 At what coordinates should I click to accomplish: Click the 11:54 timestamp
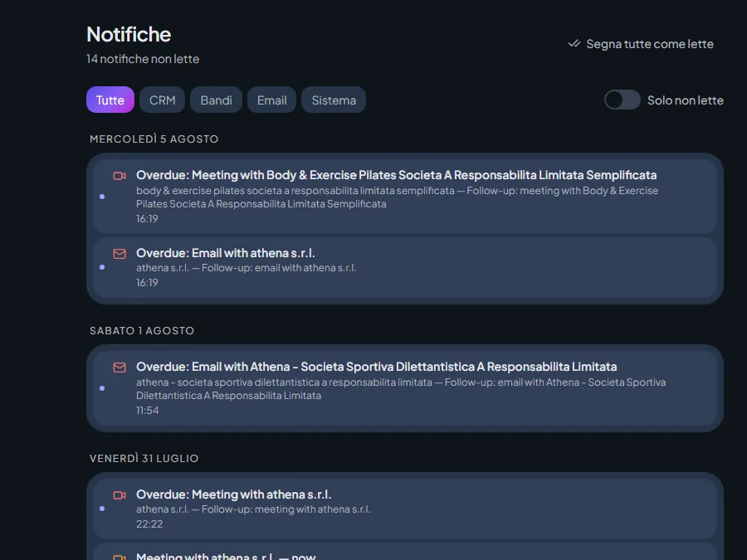tap(147, 411)
